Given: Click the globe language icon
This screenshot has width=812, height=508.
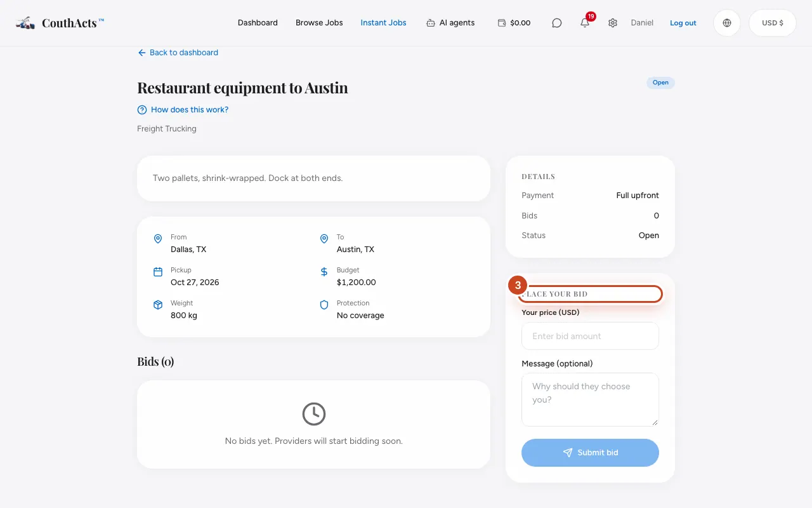Looking at the screenshot, I should [727, 23].
